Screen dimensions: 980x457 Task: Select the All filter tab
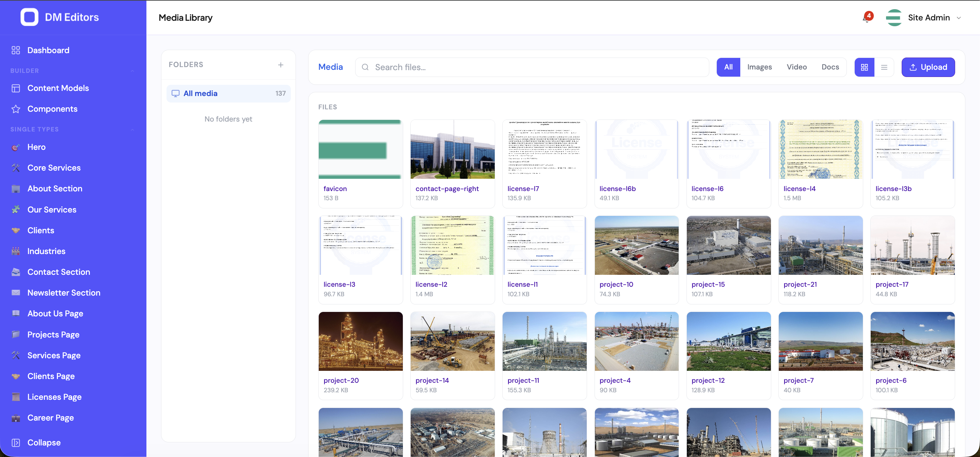pyautogui.click(x=729, y=67)
